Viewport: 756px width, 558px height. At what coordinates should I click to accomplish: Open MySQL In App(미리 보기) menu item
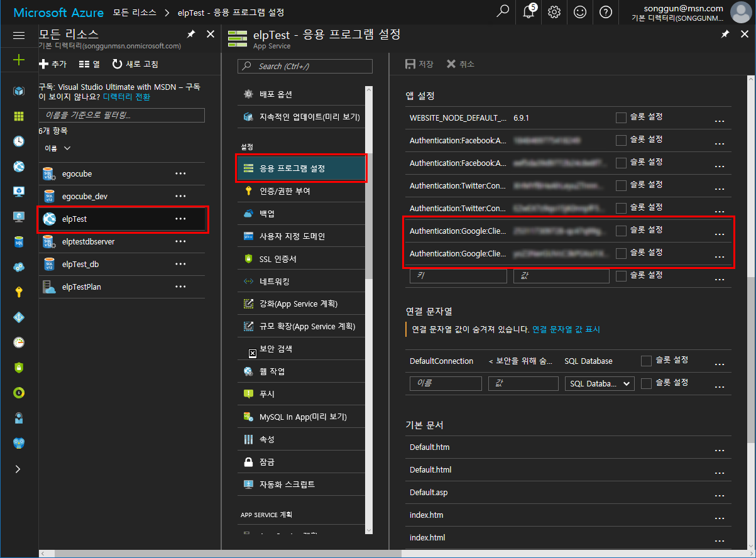pyautogui.click(x=302, y=417)
